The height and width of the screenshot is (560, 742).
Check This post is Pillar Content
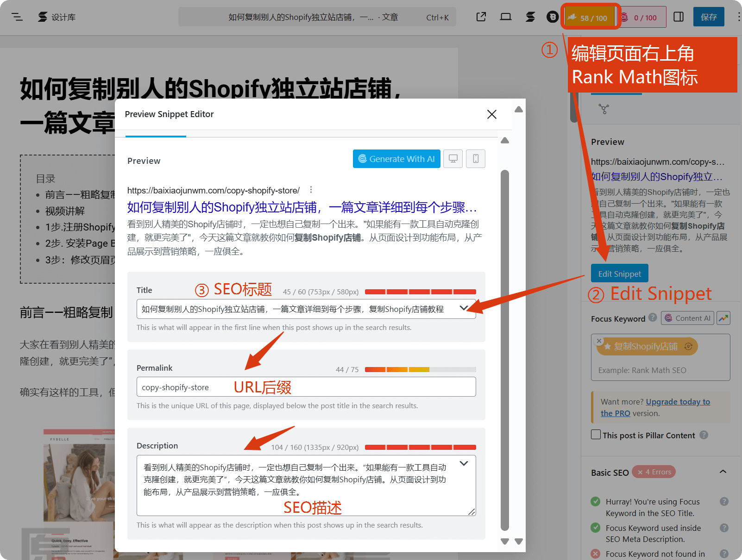click(x=596, y=435)
